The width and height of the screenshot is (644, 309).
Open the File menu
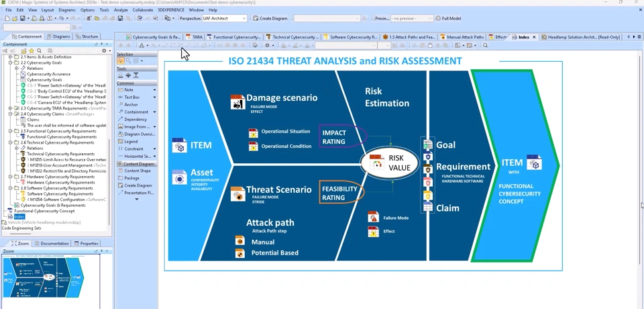(8, 10)
